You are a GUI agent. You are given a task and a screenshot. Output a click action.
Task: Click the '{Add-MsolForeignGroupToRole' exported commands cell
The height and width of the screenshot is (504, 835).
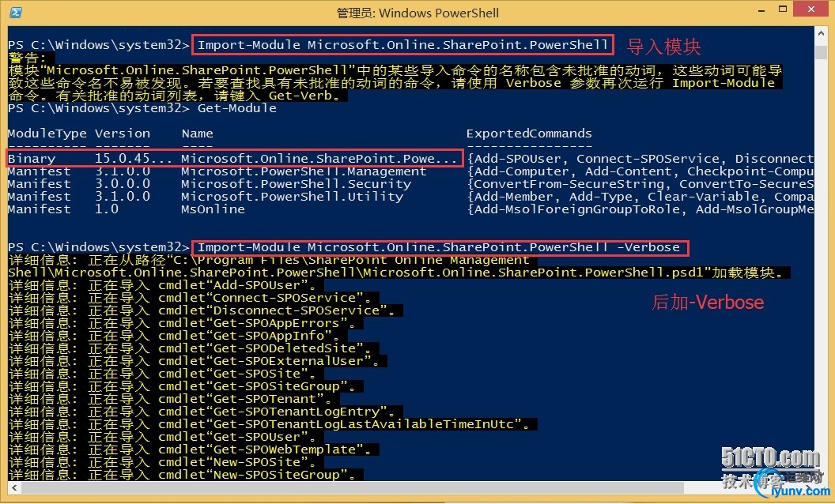640,209
